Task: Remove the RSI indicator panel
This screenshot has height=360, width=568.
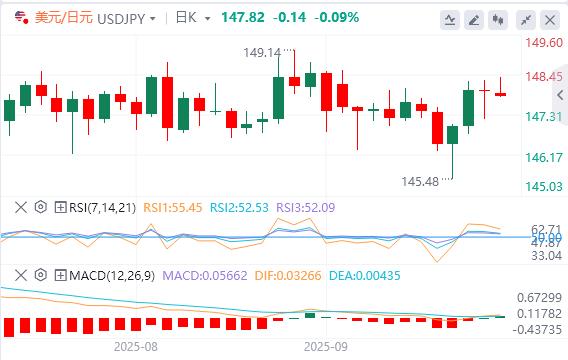Action: pos(21,208)
